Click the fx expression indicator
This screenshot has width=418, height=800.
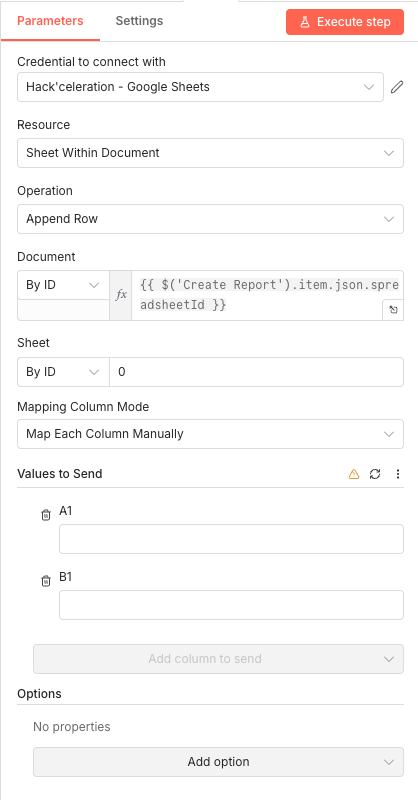tap(121, 295)
